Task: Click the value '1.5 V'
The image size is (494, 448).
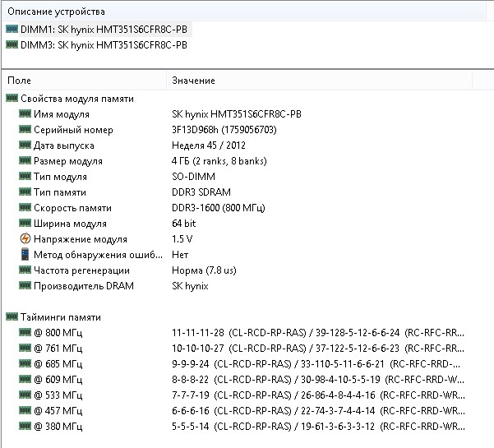Action: tap(182, 239)
